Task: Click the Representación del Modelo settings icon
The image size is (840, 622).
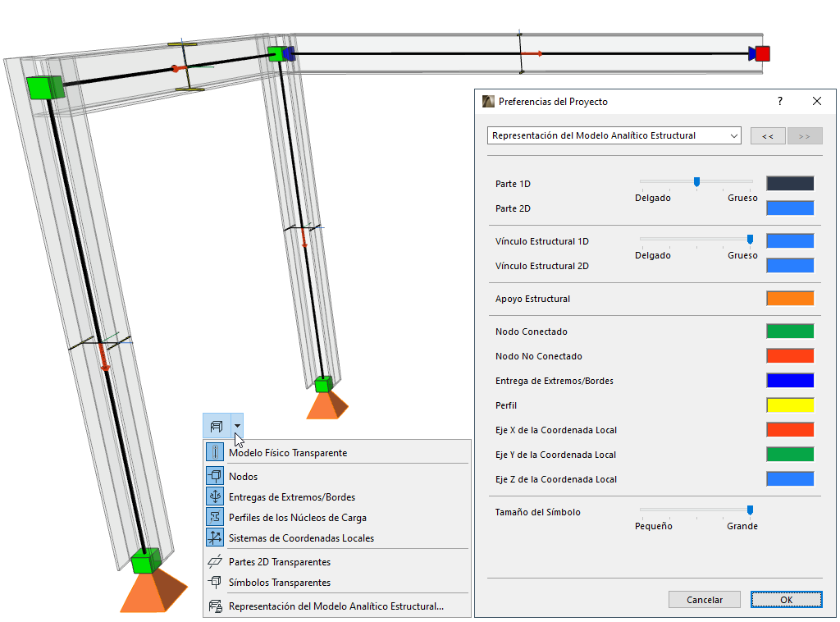Action: click(x=215, y=606)
